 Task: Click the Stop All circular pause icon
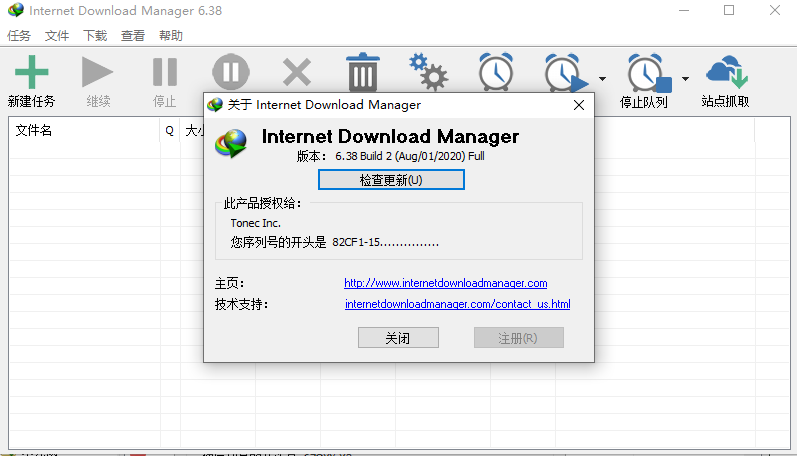(231, 72)
